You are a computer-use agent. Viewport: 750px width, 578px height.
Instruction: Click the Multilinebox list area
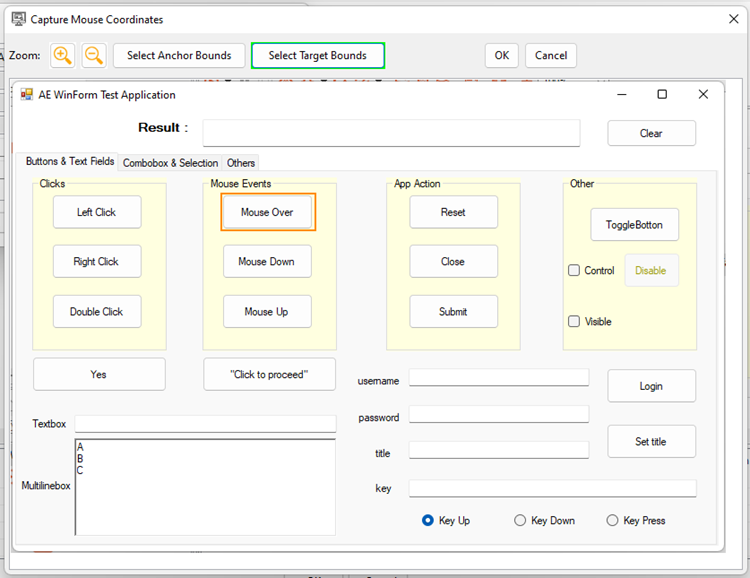click(x=205, y=487)
